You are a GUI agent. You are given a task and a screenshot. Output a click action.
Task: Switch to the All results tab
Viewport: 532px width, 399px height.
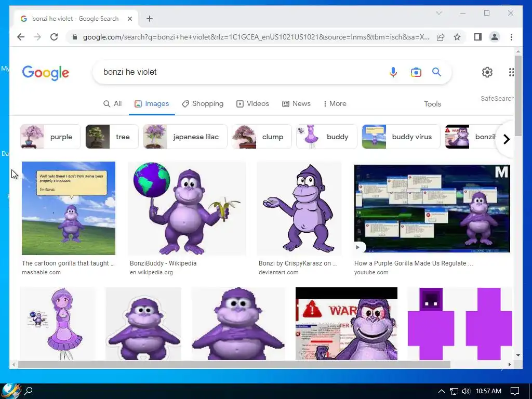[x=112, y=104]
